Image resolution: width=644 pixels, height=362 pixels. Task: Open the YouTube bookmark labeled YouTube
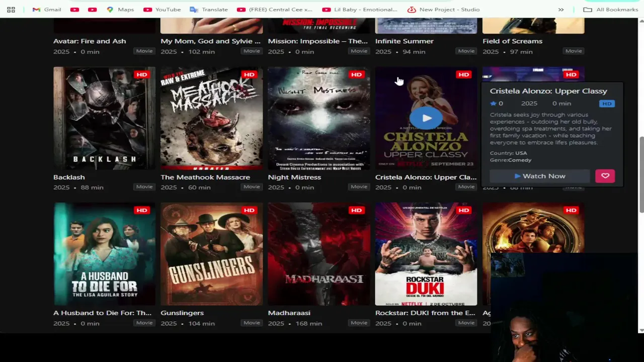pos(162,10)
